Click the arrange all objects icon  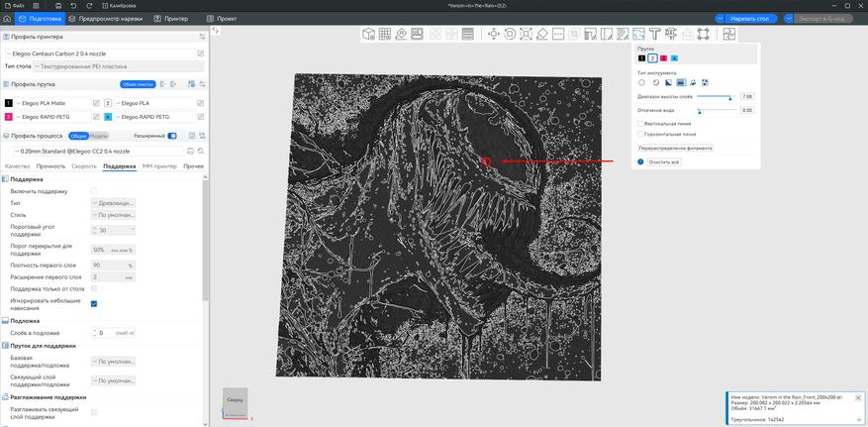point(418,35)
